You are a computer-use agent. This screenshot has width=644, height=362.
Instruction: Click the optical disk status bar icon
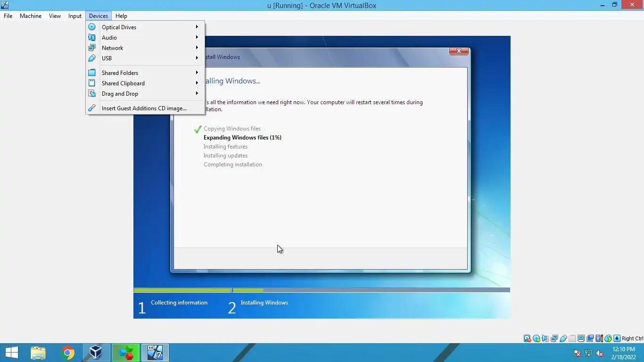click(x=537, y=338)
